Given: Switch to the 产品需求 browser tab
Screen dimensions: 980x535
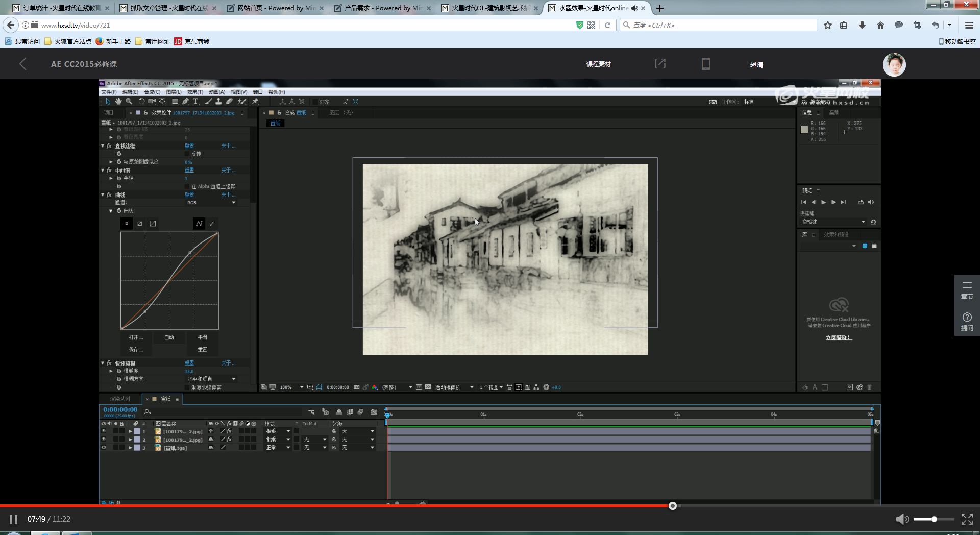Looking at the screenshot, I should 382,8.
